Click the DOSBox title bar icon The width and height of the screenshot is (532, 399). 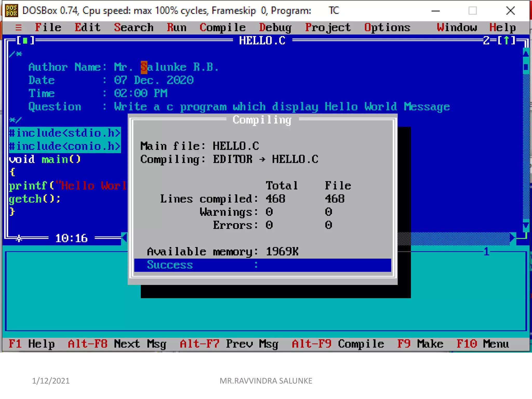(11, 11)
